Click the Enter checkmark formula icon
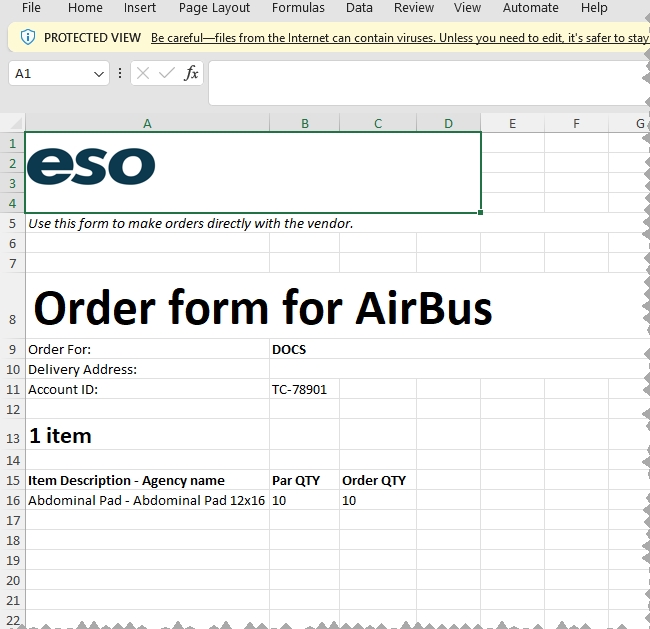This screenshot has width=650, height=629. pyautogui.click(x=167, y=73)
